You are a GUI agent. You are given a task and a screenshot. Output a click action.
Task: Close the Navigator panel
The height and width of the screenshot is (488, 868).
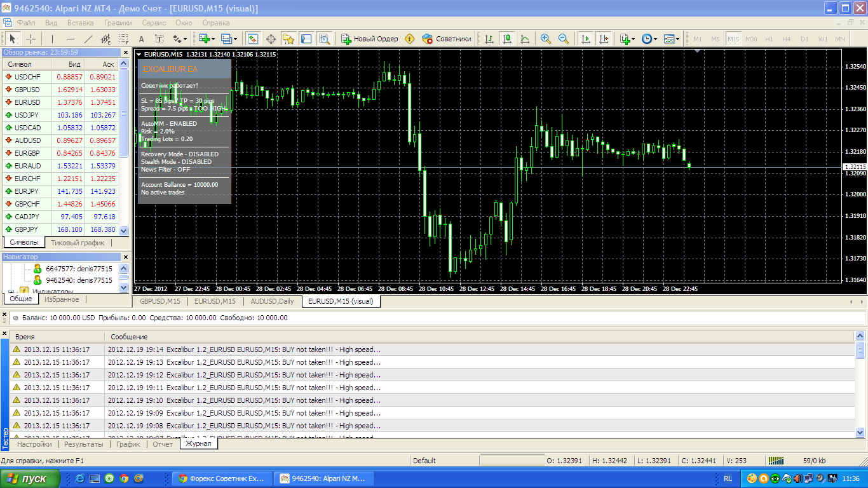click(x=125, y=257)
